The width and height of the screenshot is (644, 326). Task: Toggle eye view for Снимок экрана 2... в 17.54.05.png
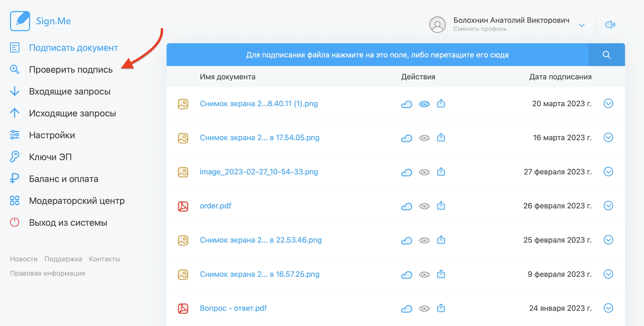(x=424, y=138)
